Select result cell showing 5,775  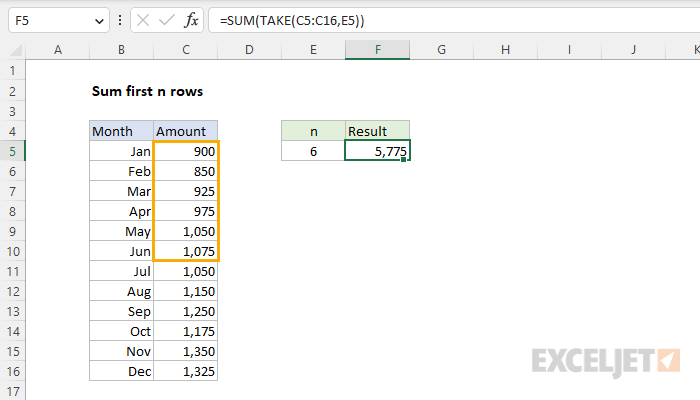click(x=378, y=151)
